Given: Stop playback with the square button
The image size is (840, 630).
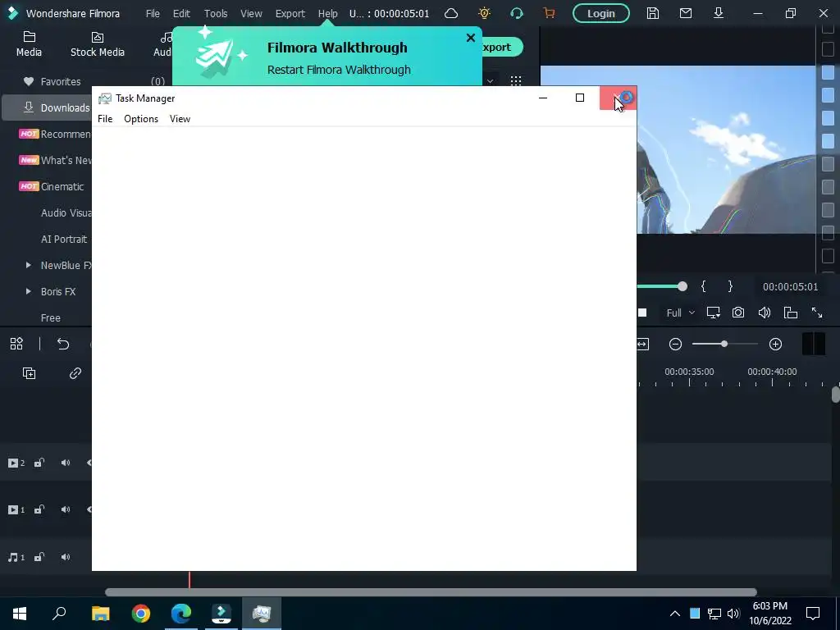Looking at the screenshot, I should 642,313.
